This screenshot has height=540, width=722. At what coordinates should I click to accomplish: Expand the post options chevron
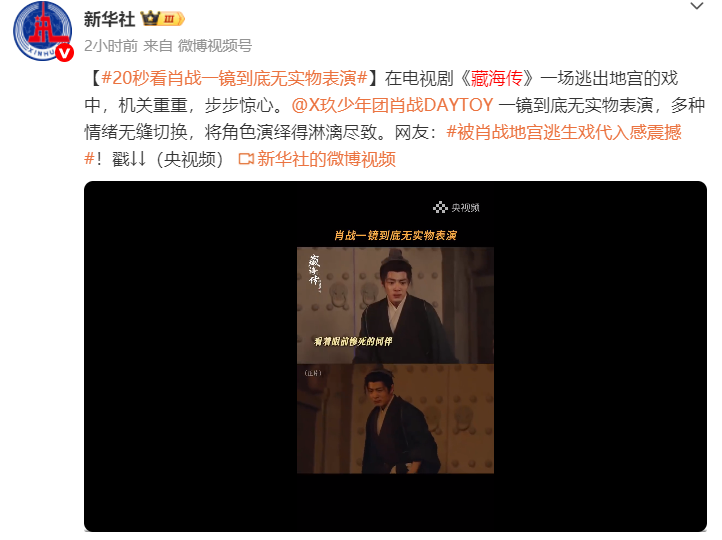click(697, 6)
